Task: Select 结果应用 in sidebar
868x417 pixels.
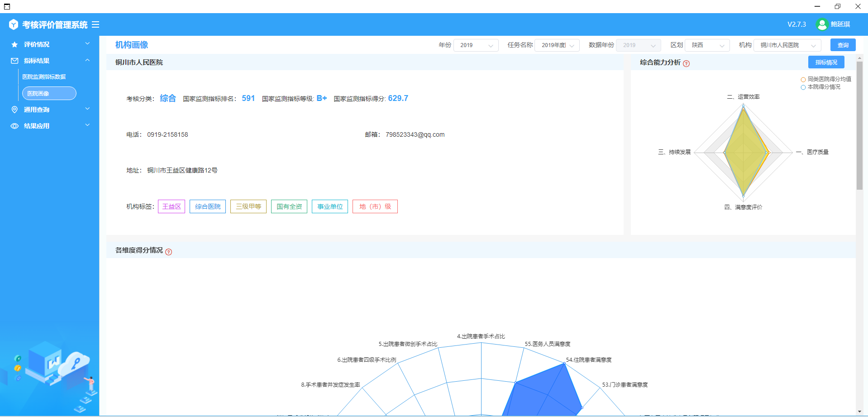Action: [x=37, y=126]
